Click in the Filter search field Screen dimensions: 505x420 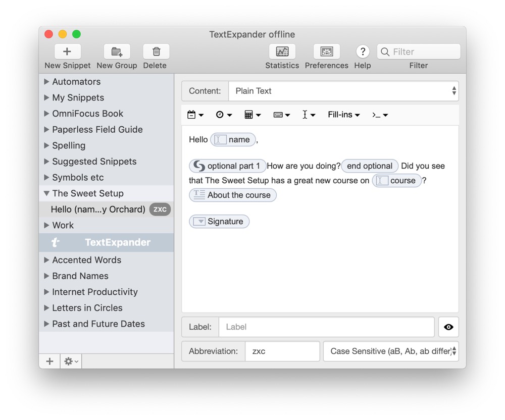pyautogui.click(x=419, y=51)
